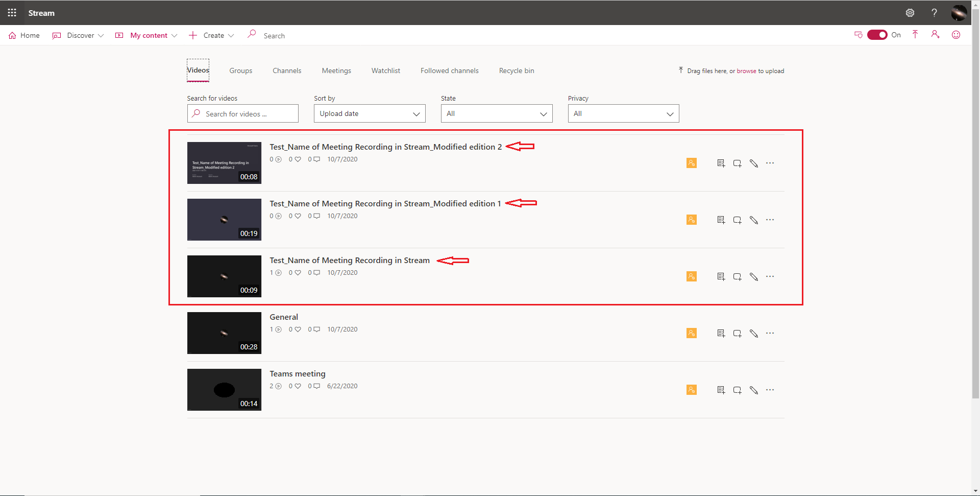The image size is (980, 496).
Task: Open the user profile avatar
Action: (959, 13)
